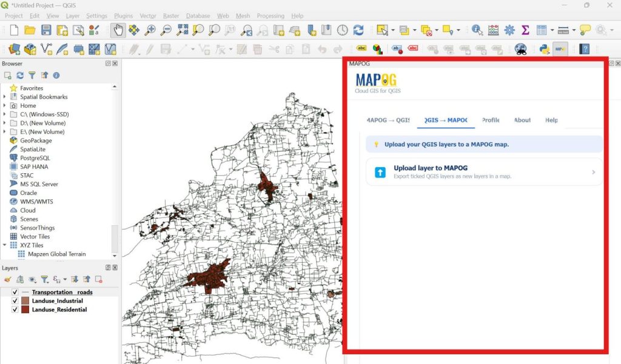This screenshot has height=364, width=621.
Task: Click Upload layer to MAPOG button
Action: (x=484, y=172)
